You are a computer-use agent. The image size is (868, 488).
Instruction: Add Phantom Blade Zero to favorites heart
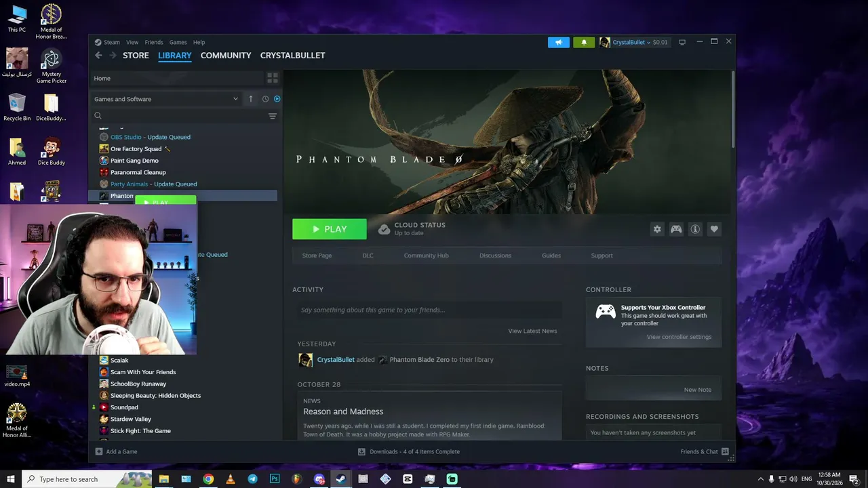point(714,229)
